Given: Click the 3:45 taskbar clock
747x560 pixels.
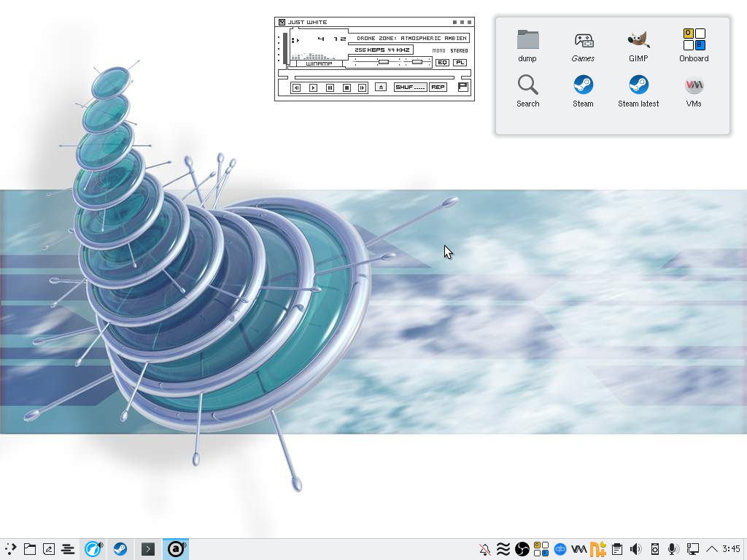Looking at the screenshot, I should [x=731, y=548].
